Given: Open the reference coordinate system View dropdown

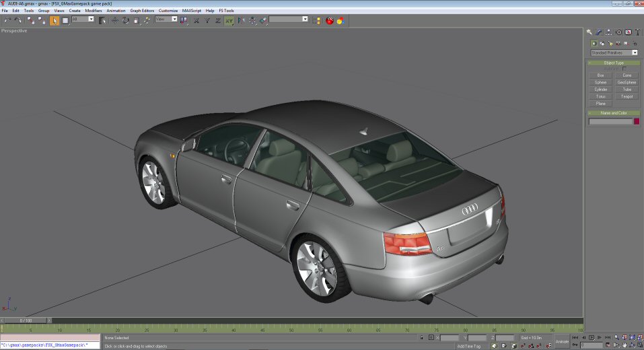Looking at the screenshot, I should [174, 19].
